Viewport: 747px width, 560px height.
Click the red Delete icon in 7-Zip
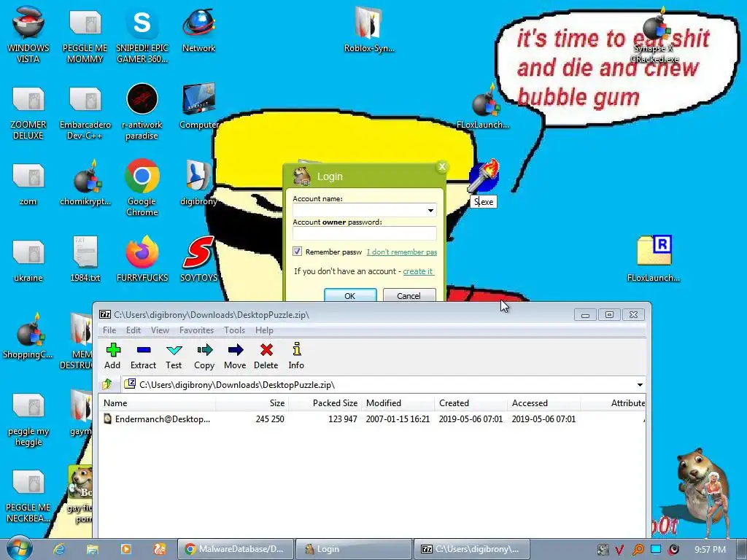266,356
